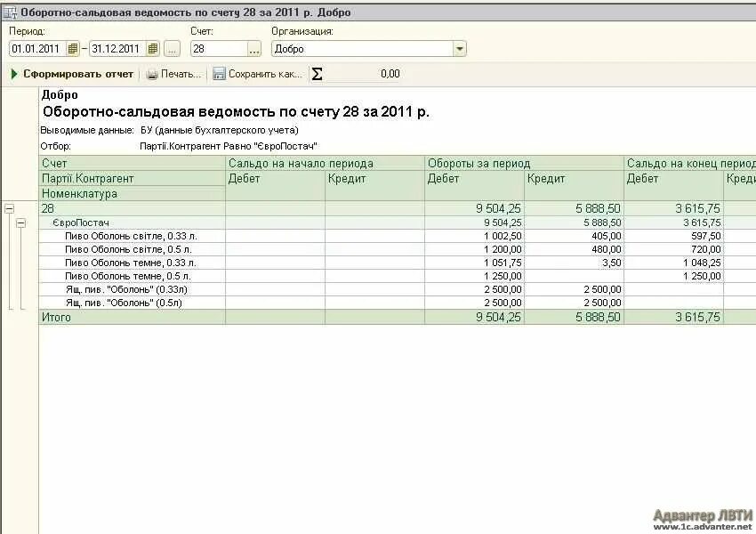Open calendar for end date 31.12.2011

point(152,49)
